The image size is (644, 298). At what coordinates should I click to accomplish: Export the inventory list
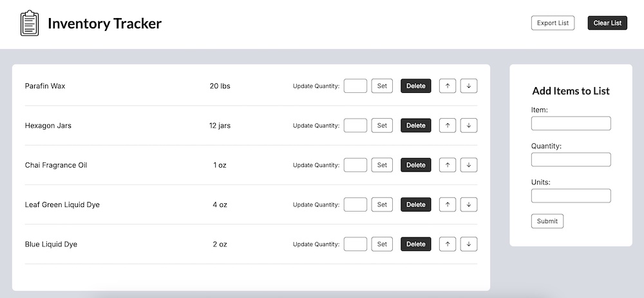(553, 23)
